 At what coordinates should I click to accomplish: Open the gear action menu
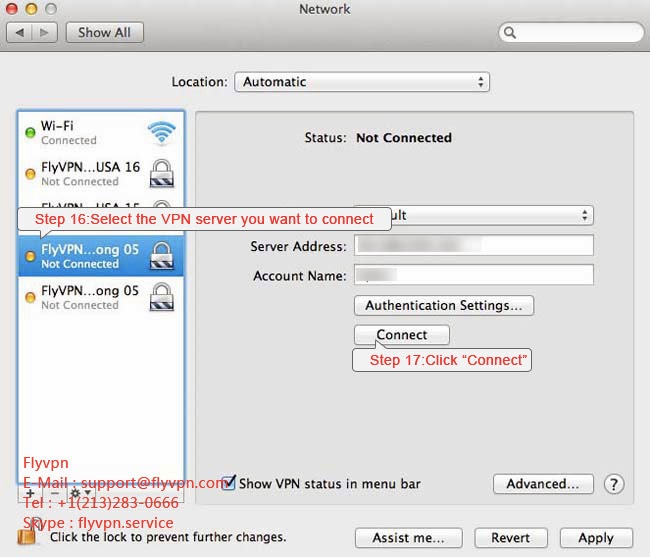[x=80, y=493]
